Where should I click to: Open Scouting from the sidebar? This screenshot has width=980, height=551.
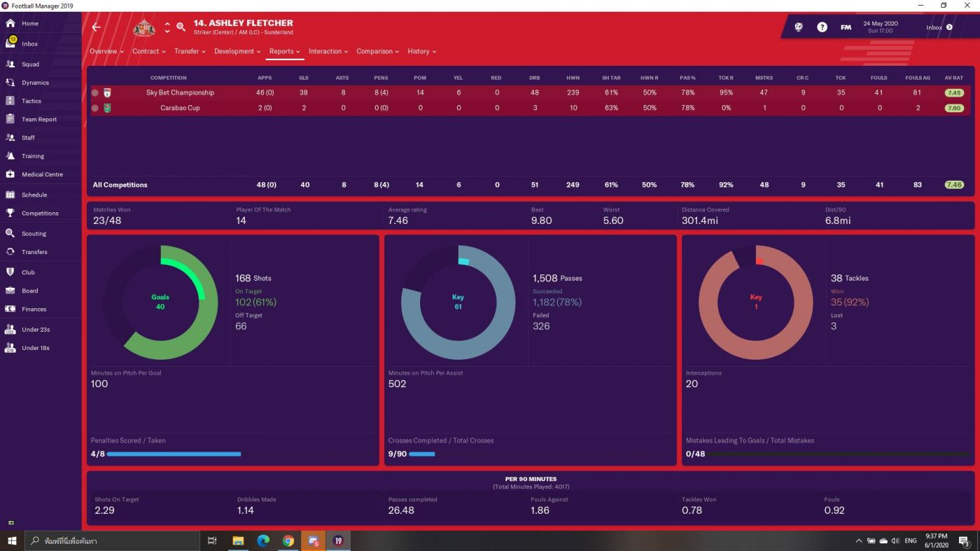[34, 233]
